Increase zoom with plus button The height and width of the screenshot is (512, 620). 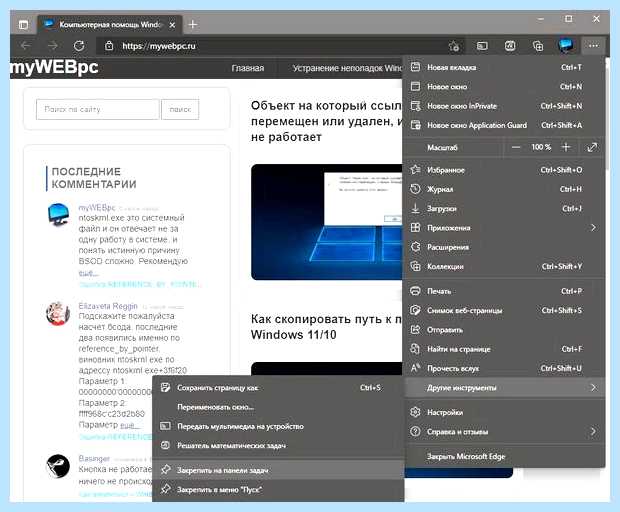[x=566, y=147]
